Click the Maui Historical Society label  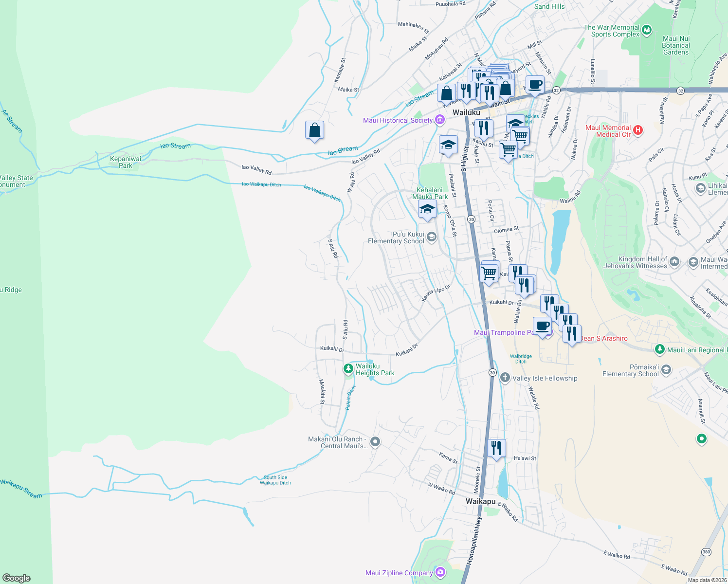tap(398, 120)
